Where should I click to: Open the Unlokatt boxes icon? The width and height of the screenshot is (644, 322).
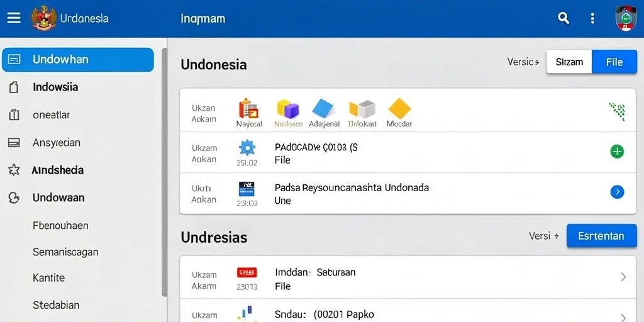click(362, 109)
